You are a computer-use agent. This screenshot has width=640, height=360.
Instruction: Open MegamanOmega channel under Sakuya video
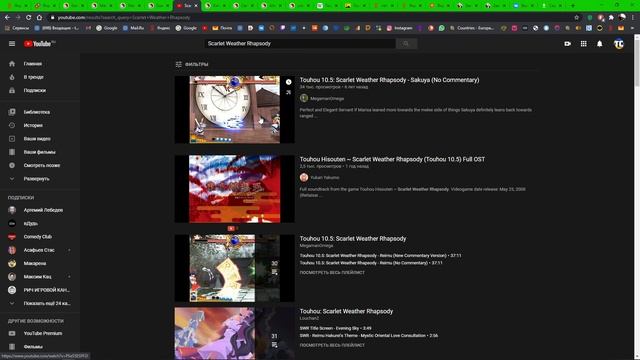pyautogui.click(x=327, y=98)
